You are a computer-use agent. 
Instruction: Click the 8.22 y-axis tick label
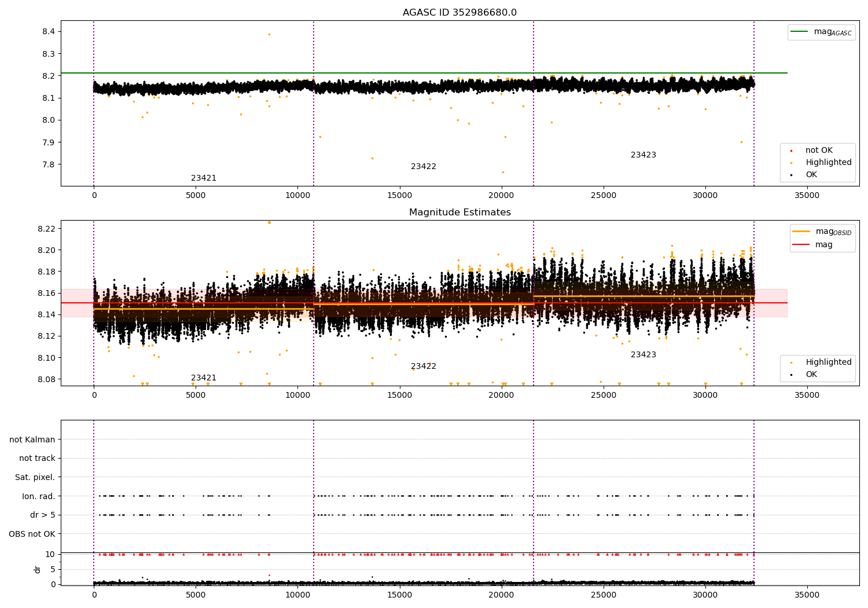tap(46, 229)
